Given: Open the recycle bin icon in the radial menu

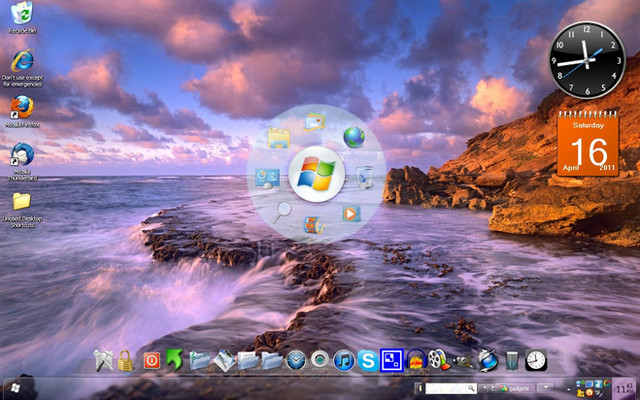Looking at the screenshot, I should click(x=364, y=177).
